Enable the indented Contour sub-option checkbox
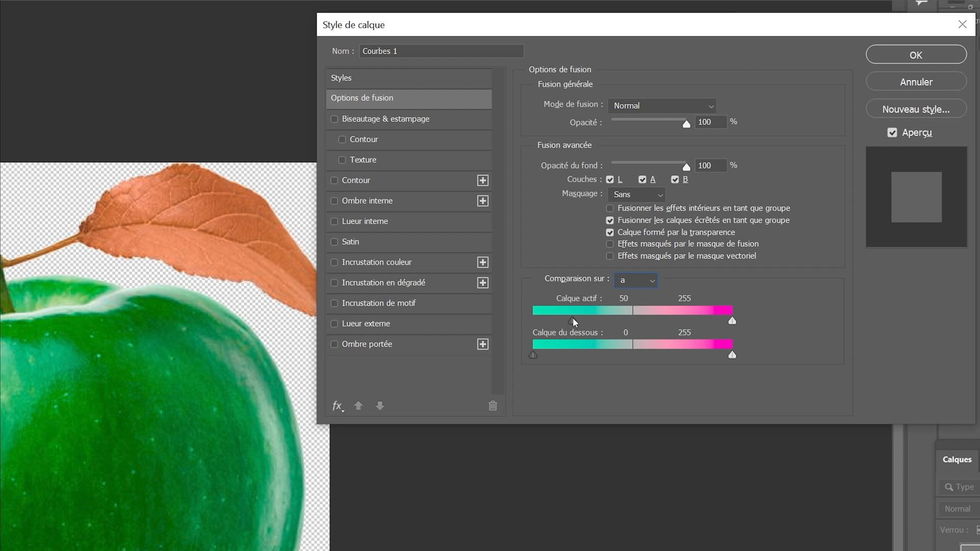 [x=342, y=139]
